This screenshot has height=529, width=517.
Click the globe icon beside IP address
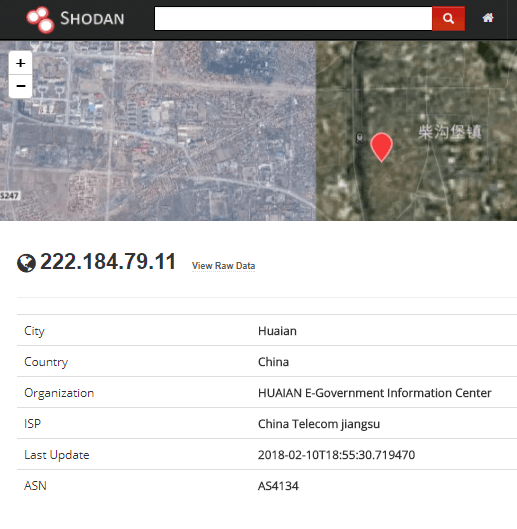(26, 263)
